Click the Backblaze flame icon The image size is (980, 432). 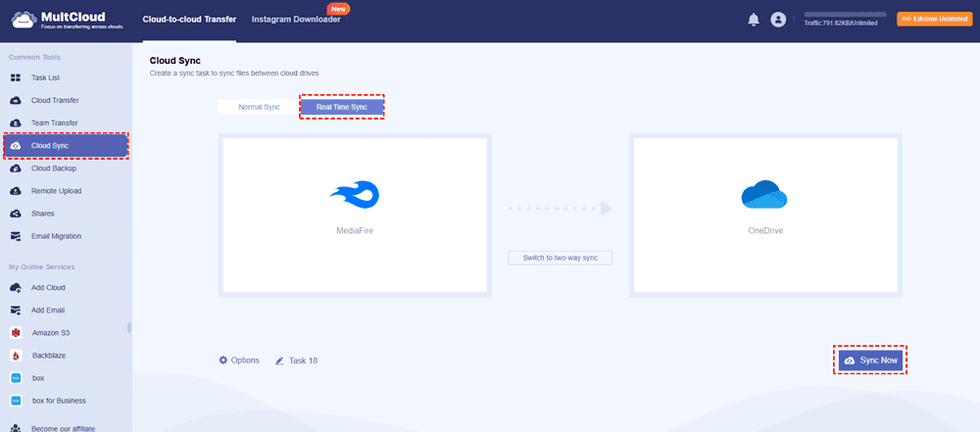(17, 356)
